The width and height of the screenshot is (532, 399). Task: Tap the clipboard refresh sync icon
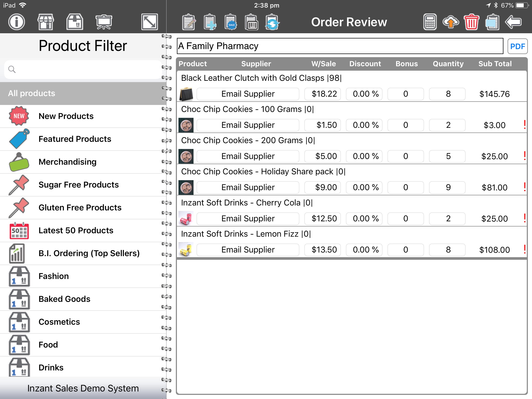272,22
